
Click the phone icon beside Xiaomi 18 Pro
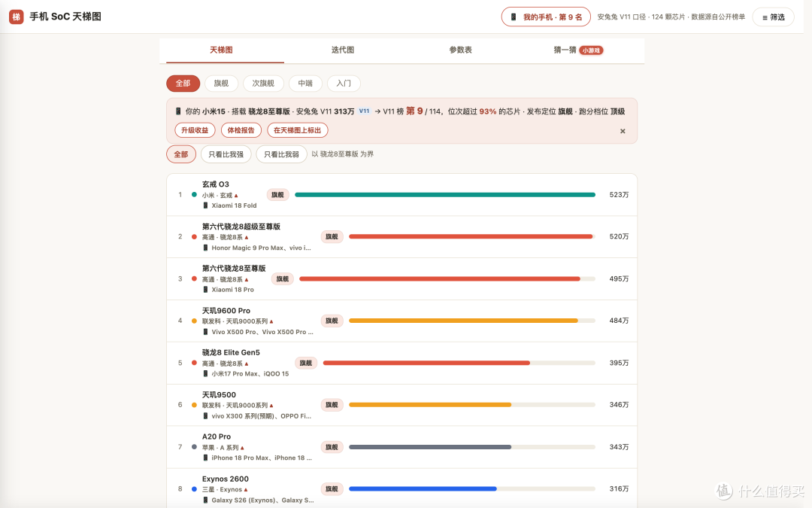tap(205, 290)
